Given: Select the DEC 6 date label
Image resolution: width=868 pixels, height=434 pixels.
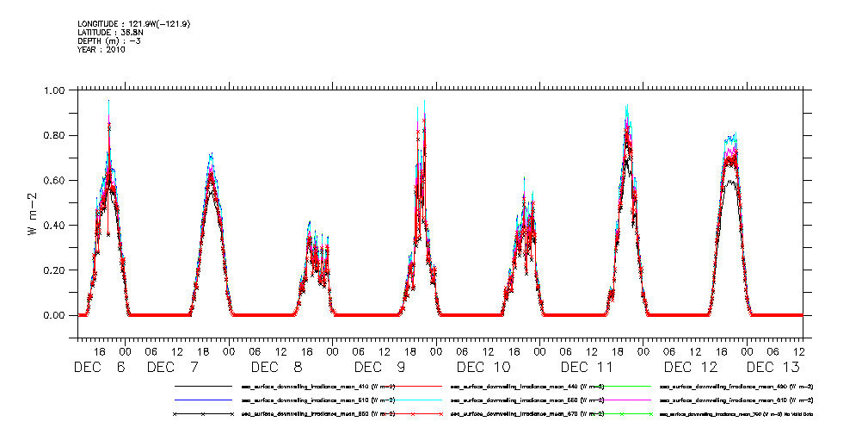Looking at the screenshot, I should (100, 367).
